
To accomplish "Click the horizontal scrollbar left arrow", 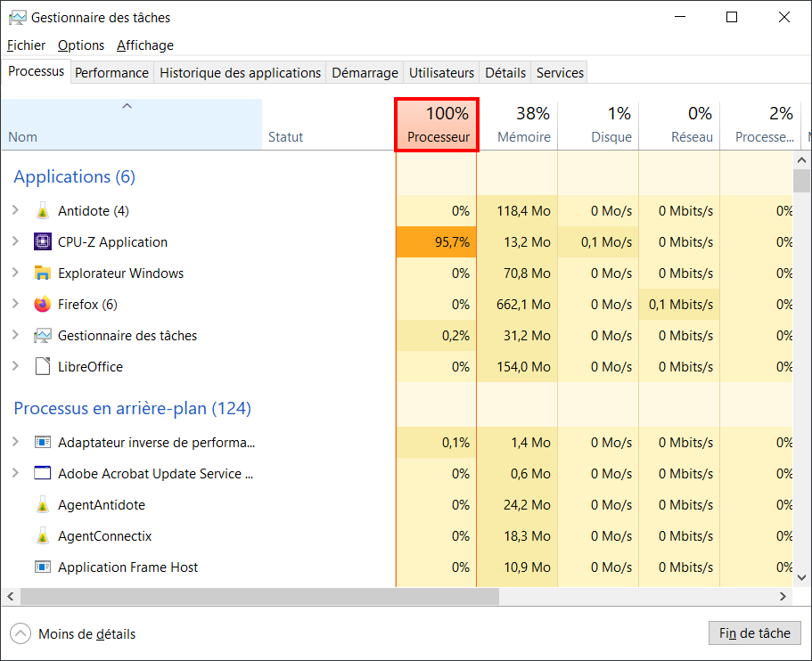I will click(x=11, y=597).
